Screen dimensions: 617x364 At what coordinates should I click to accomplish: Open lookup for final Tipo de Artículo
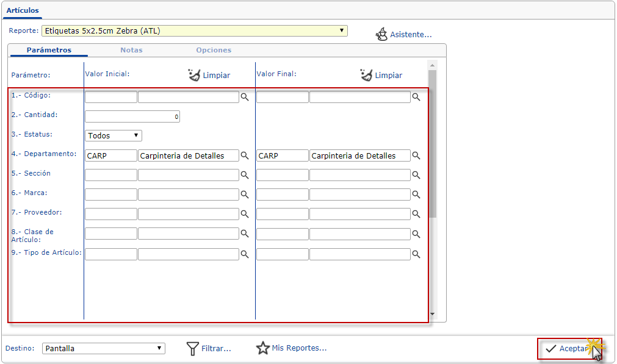click(416, 254)
